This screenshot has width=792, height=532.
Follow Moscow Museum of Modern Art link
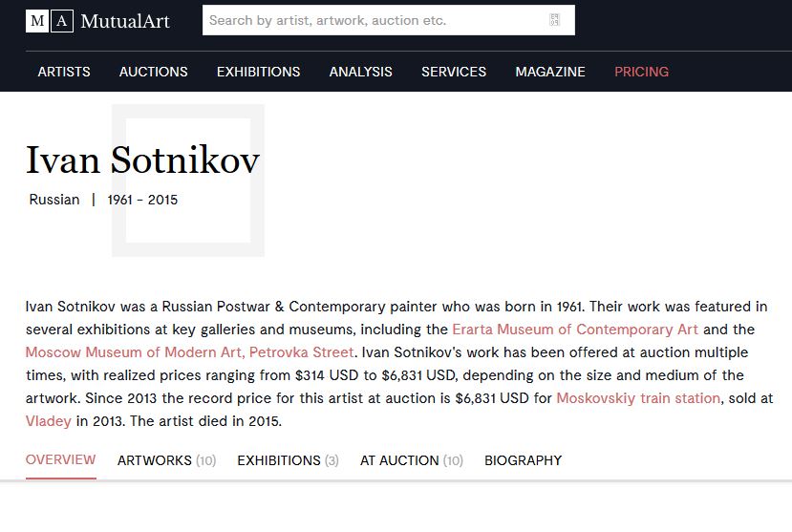[x=189, y=352]
